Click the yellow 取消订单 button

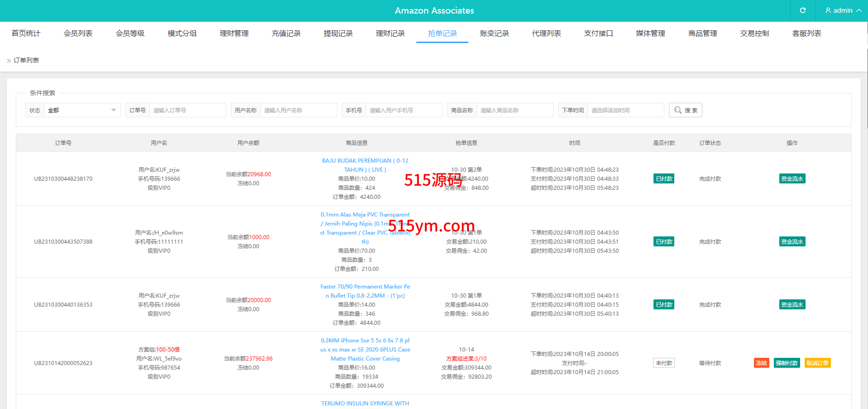[817, 363]
